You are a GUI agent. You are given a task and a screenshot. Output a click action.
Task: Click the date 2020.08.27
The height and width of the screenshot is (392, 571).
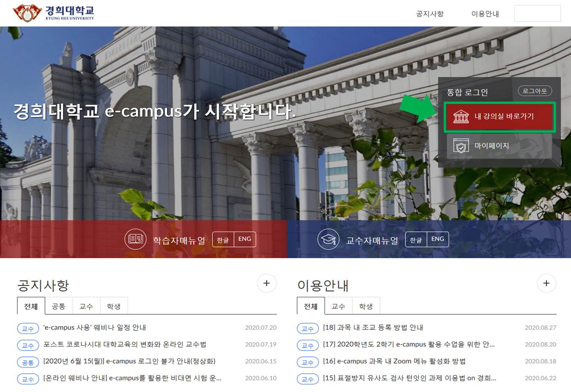click(541, 328)
